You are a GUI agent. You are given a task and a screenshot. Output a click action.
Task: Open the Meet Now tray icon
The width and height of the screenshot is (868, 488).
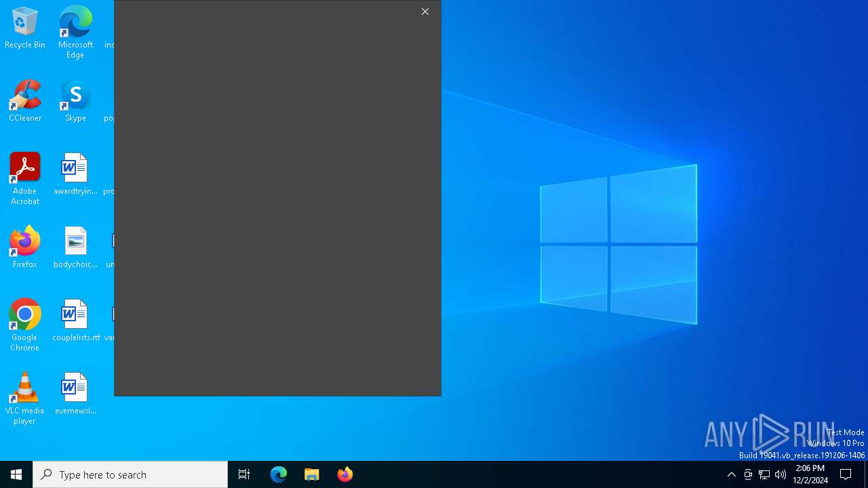(748, 474)
